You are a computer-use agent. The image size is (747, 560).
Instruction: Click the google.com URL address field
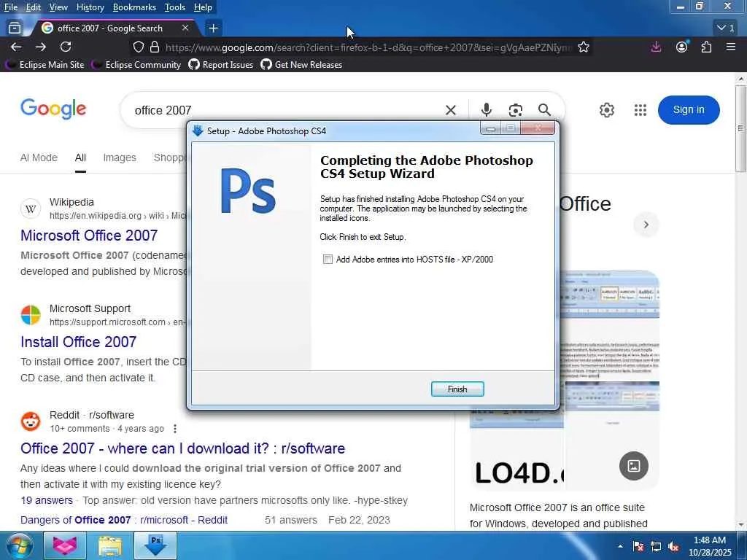368,47
